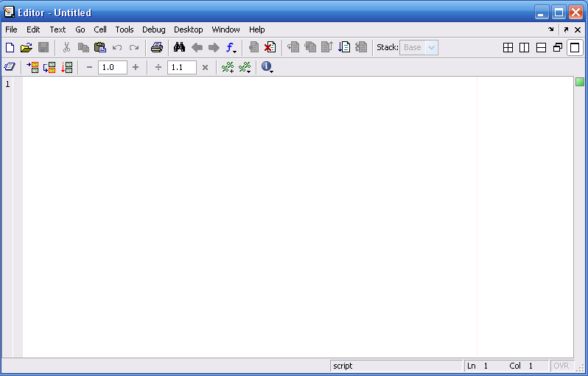Click the Step Out debug icon
588x376 pixels.
tap(327, 47)
